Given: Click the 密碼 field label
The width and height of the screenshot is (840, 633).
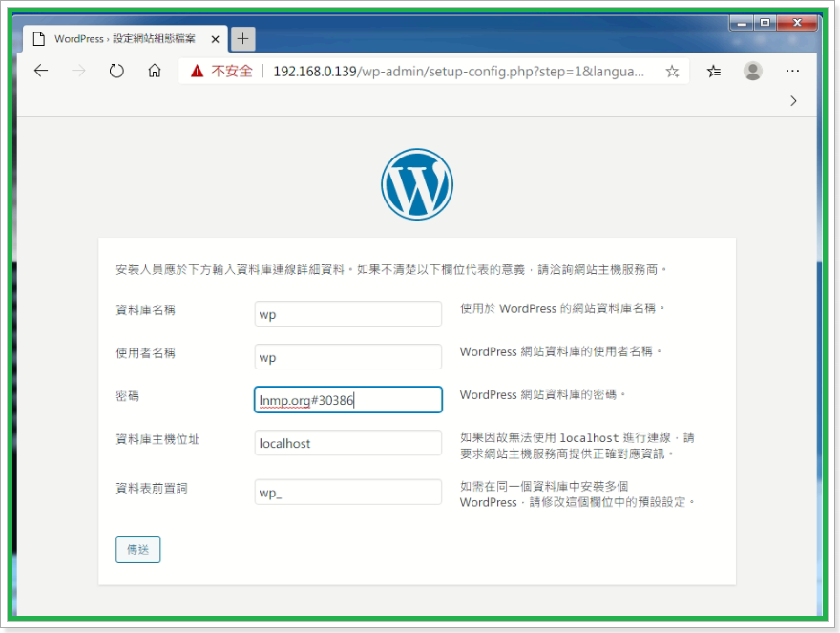Looking at the screenshot, I should tap(128, 396).
